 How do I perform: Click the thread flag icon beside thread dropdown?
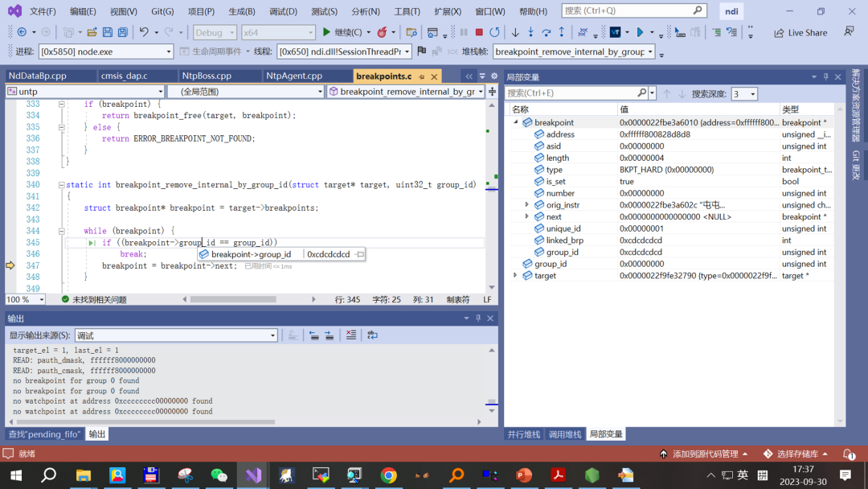(x=422, y=51)
